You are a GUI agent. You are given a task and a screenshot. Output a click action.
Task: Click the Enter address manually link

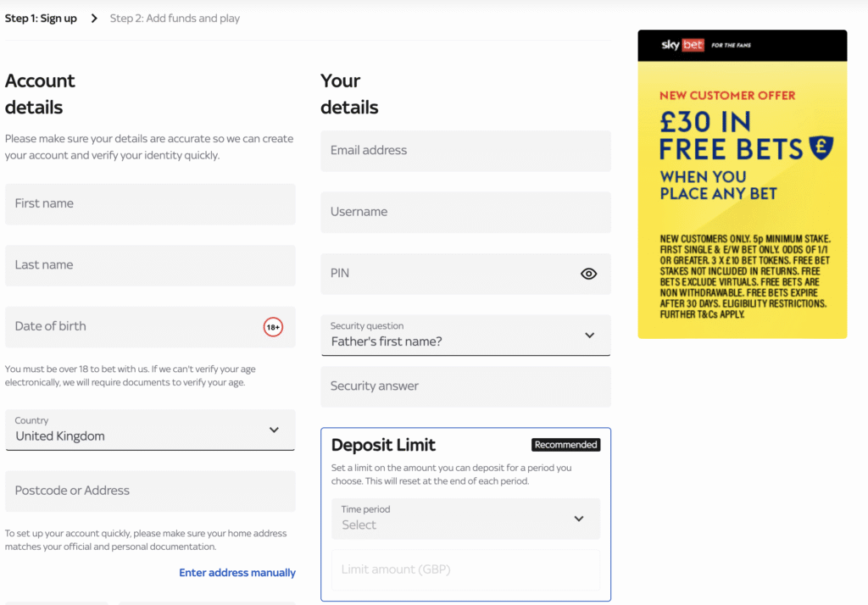(x=236, y=572)
